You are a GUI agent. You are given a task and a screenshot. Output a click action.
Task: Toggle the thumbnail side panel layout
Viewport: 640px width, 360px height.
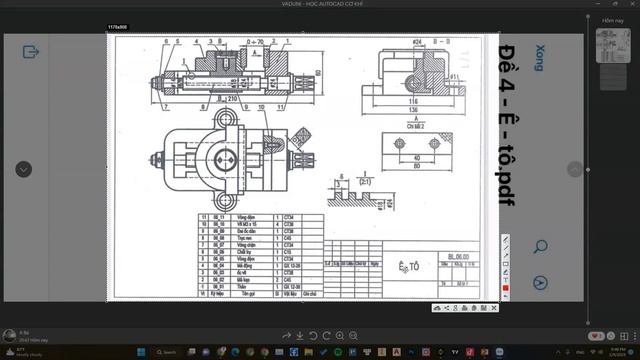(624, 336)
